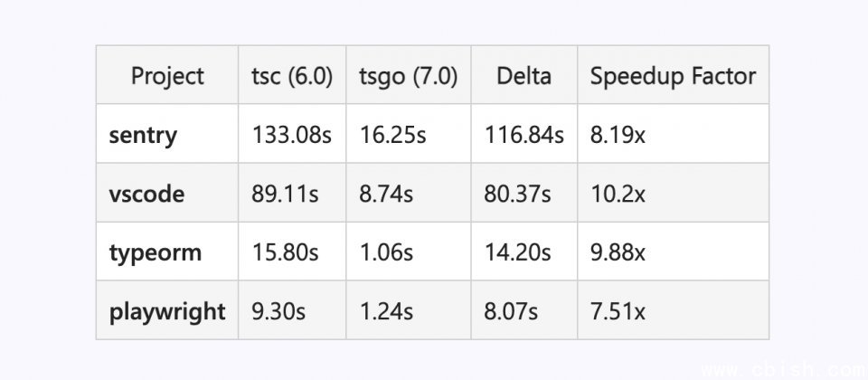Click the tsc (6.0) column header

coord(292,76)
